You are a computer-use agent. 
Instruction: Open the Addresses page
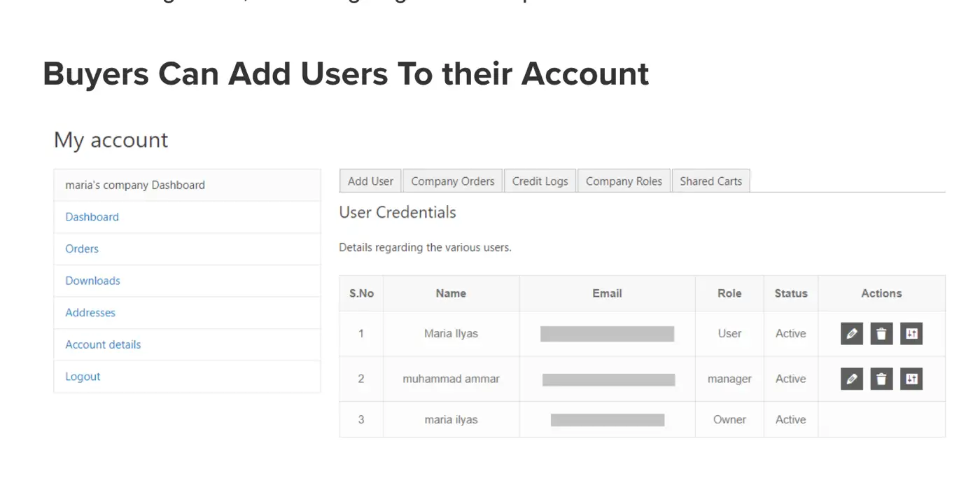[90, 312]
